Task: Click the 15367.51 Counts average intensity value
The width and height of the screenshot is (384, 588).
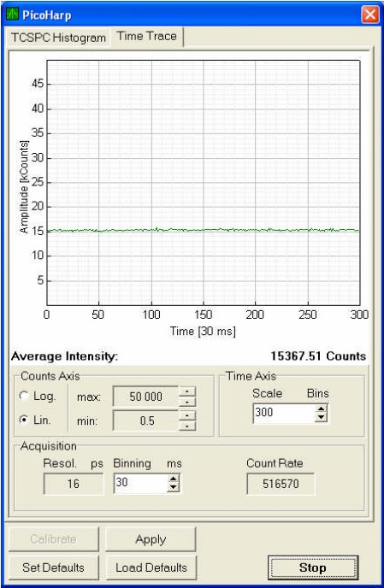Action: (x=318, y=356)
